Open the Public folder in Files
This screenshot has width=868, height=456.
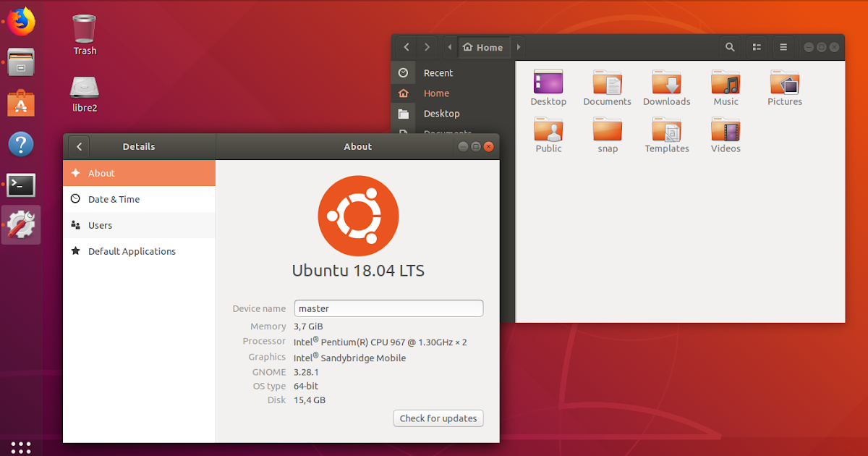pos(548,135)
